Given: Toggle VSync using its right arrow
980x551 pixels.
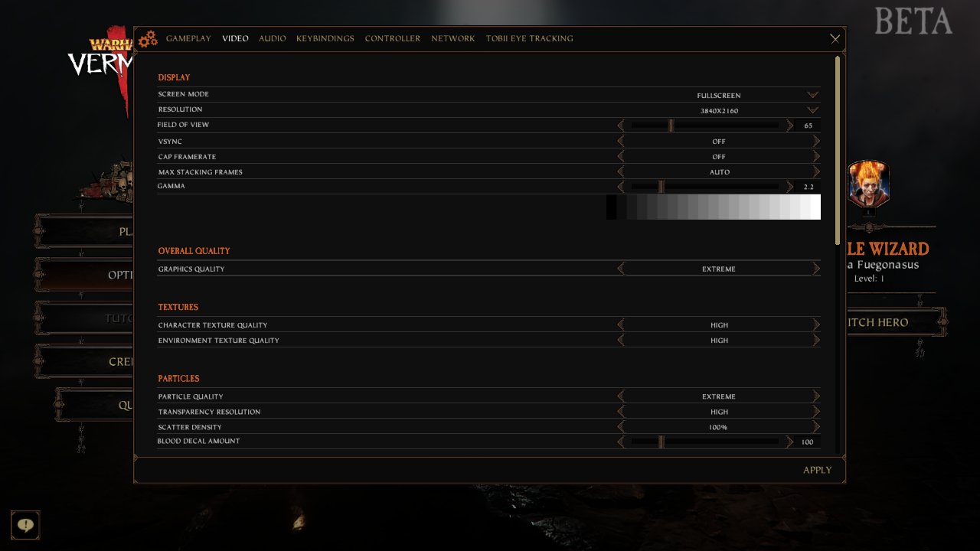Looking at the screenshot, I should (x=816, y=141).
